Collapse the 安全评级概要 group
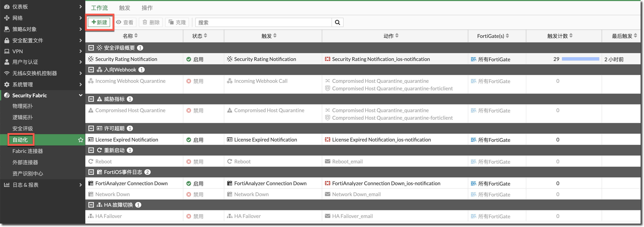 (91, 48)
